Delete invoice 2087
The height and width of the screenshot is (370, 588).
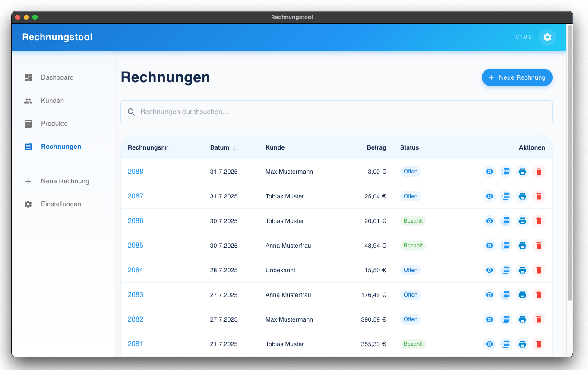pyautogui.click(x=539, y=196)
